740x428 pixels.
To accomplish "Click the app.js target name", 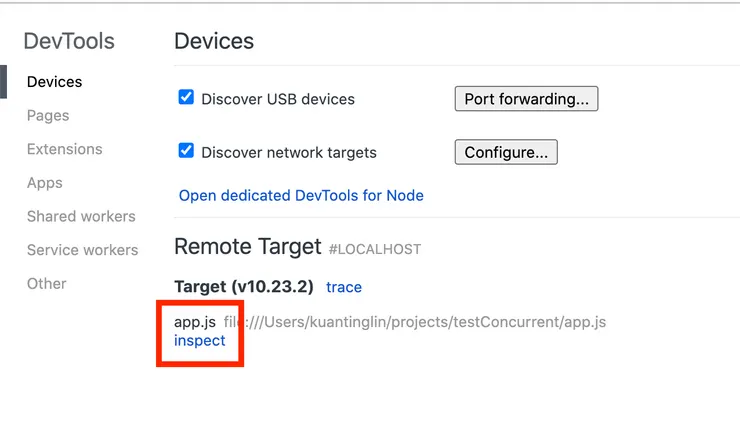I will (195, 322).
